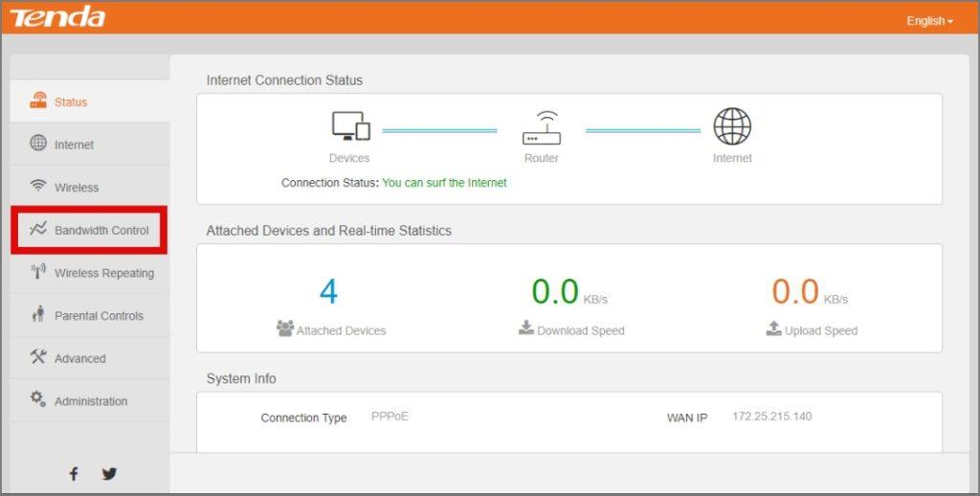Click the 'Internet Connection Status' heading
This screenshot has width=980, height=496.
(x=284, y=80)
